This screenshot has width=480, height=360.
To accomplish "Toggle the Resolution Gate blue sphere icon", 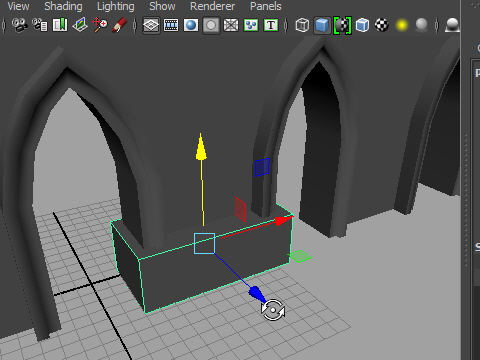I will [x=191, y=25].
